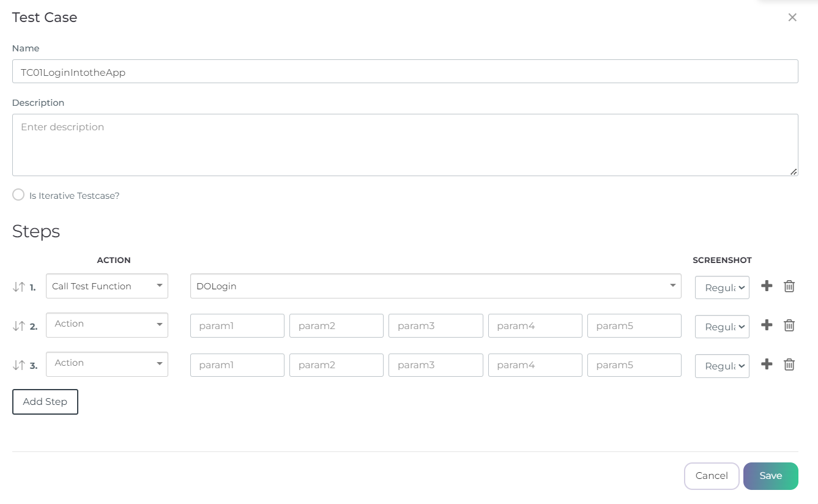Click the param4 field in step 2
The width and height of the screenshot is (818, 504).
point(535,325)
